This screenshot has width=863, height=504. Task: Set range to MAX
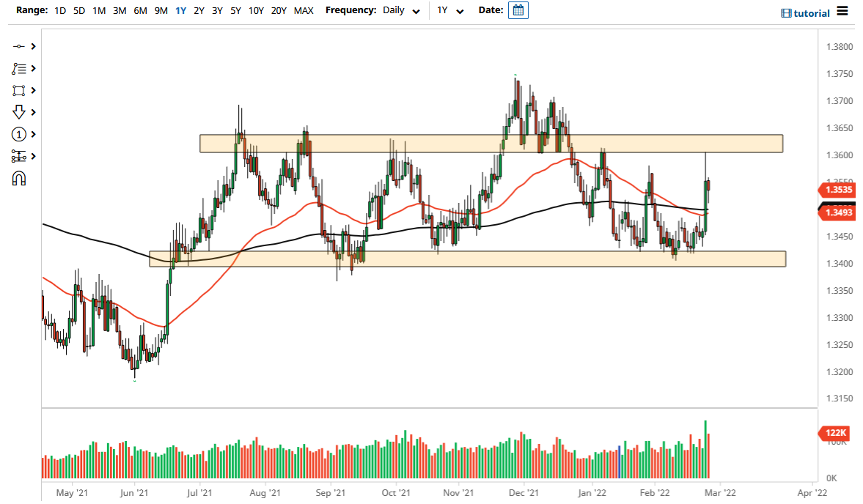pos(304,10)
